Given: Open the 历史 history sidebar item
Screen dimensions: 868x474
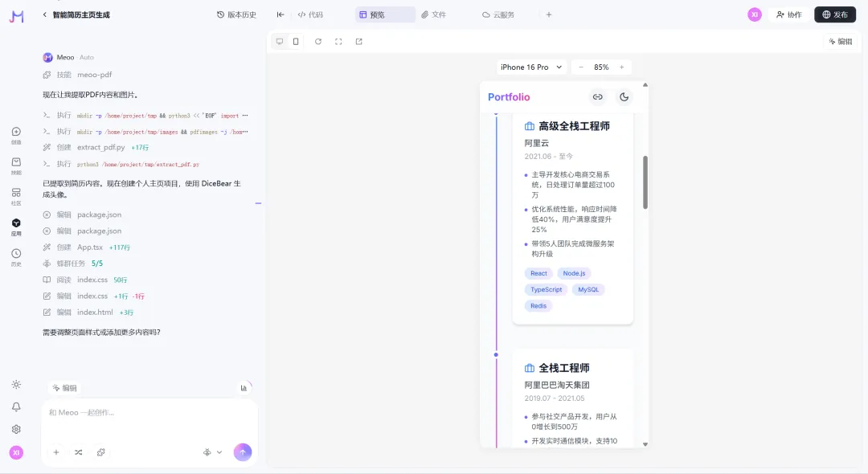Looking at the screenshot, I should (x=16, y=257).
